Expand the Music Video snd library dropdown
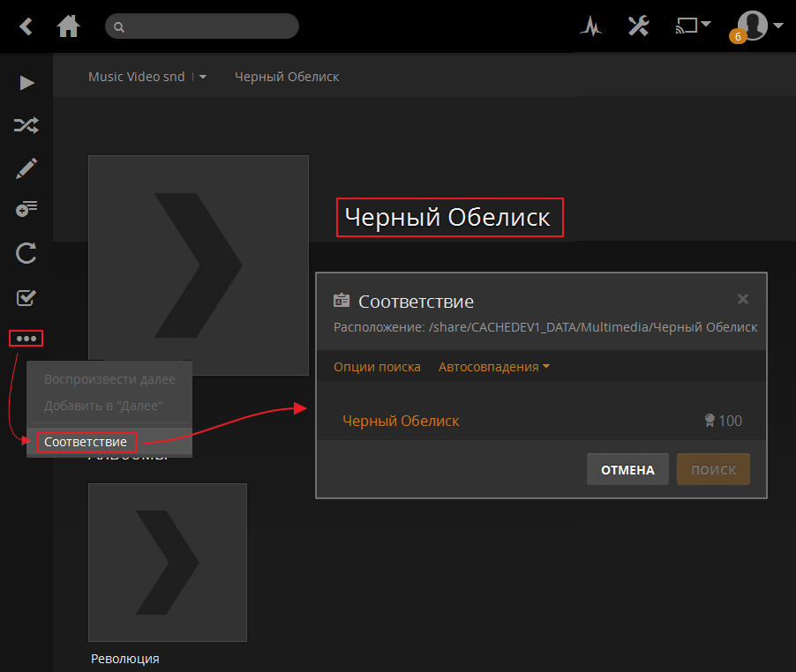This screenshot has height=672, width=796. (203, 77)
